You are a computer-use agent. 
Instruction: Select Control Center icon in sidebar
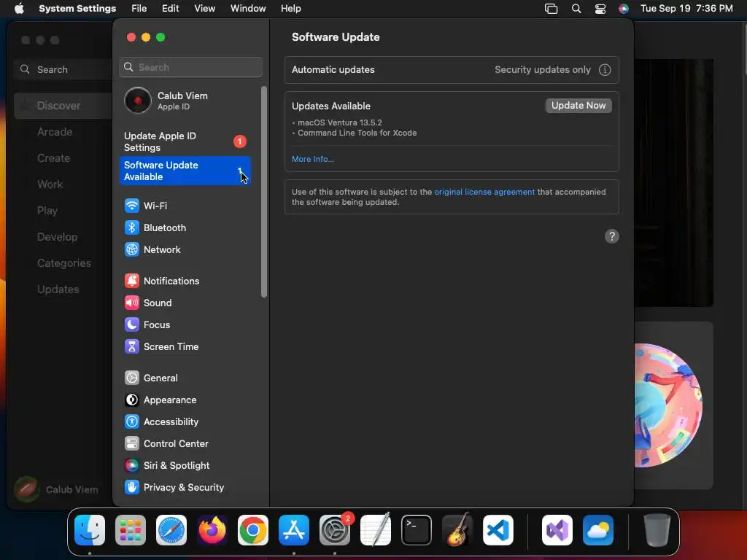point(132,444)
